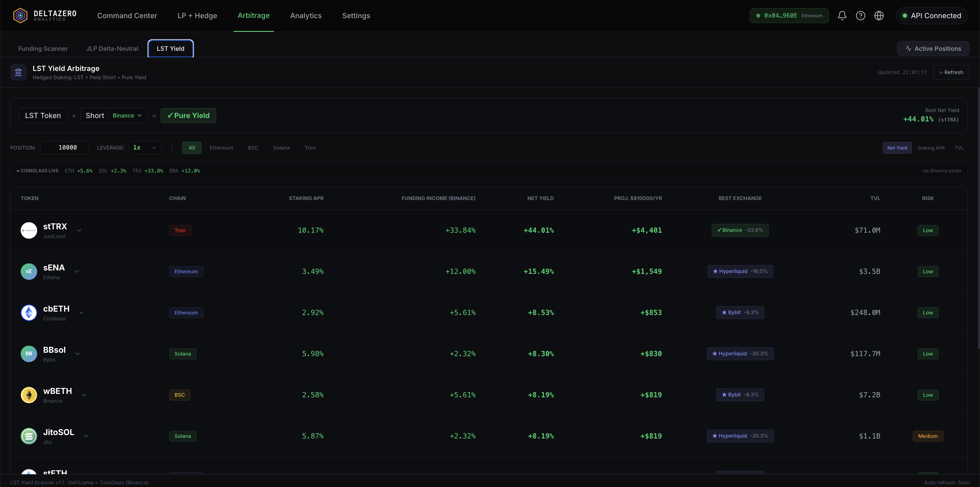Filter by Ethereum chain

[221, 148]
